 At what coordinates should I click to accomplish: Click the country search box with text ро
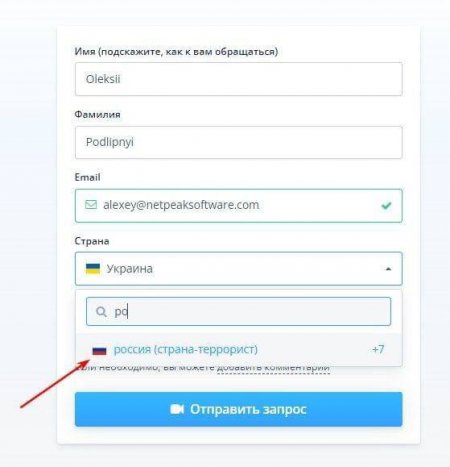click(239, 312)
